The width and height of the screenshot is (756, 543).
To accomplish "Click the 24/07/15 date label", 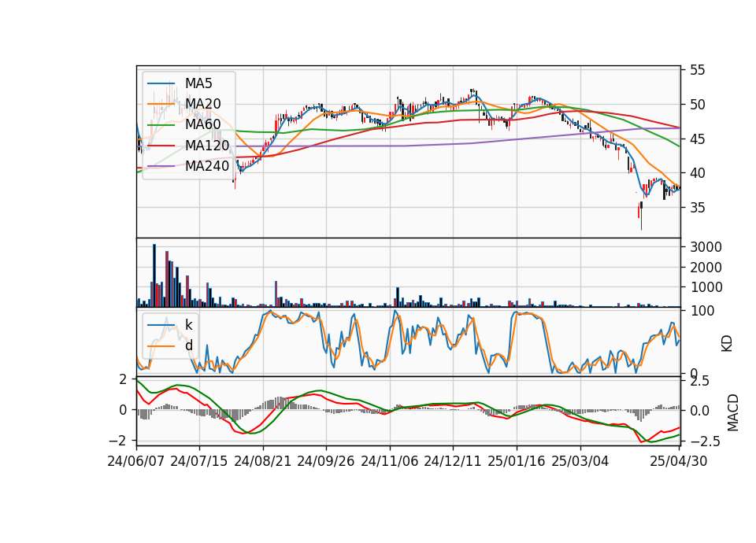I will [x=199, y=461].
